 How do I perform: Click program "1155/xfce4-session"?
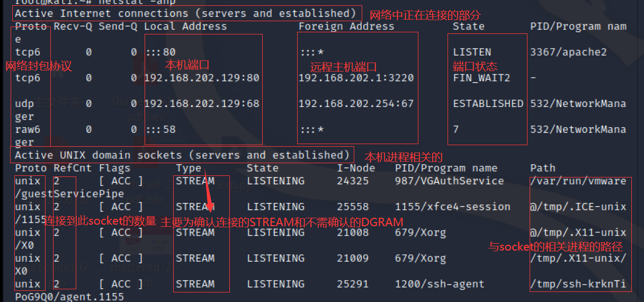453,207
